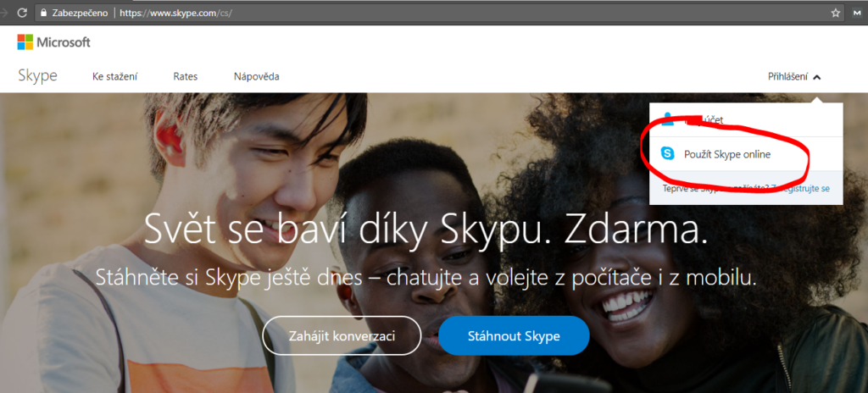This screenshot has height=393, width=868.
Task: Click the Skype logo in navigation
Action: (37, 76)
